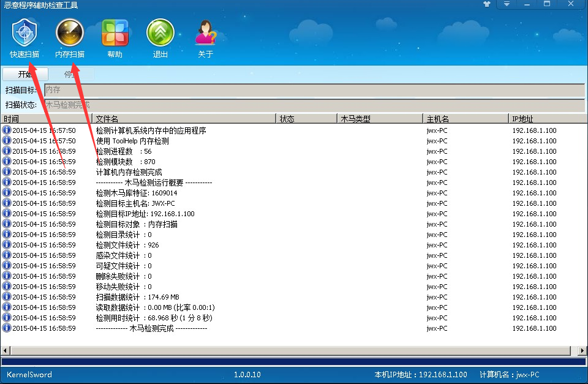The width and height of the screenshot is (588, 384).
Task: Click info icon of 计算机内存检测完成 row
Action: 6,171
